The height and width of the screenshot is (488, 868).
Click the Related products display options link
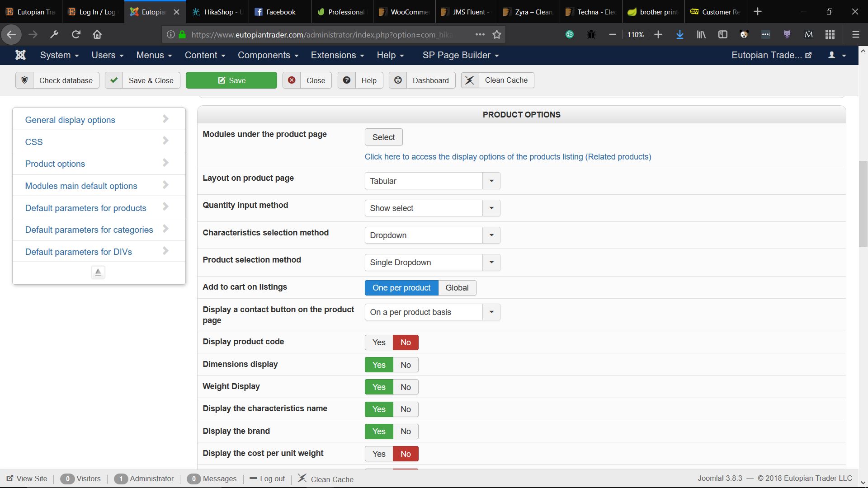pyautogui.click(x=508, y=157)
